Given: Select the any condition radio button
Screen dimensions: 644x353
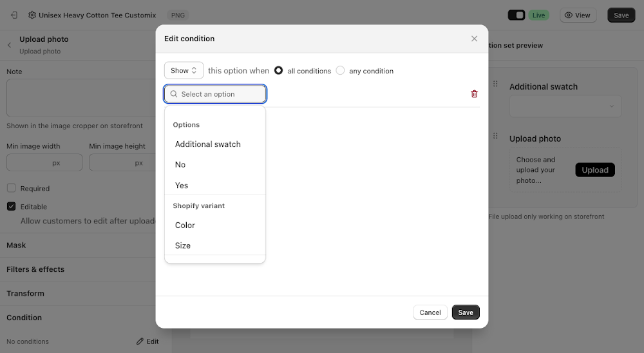Looking at the screenshot, I should 340,71.
